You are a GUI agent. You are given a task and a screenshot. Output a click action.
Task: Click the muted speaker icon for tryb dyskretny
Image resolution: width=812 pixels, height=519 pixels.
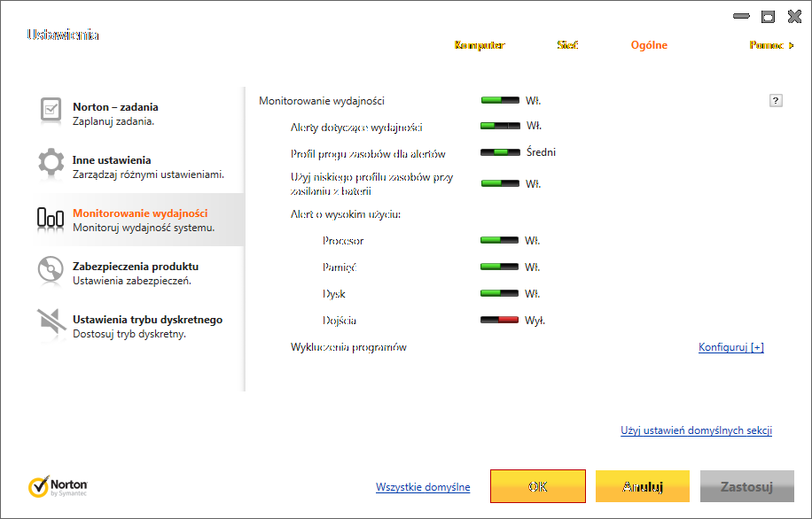[51, 323]
